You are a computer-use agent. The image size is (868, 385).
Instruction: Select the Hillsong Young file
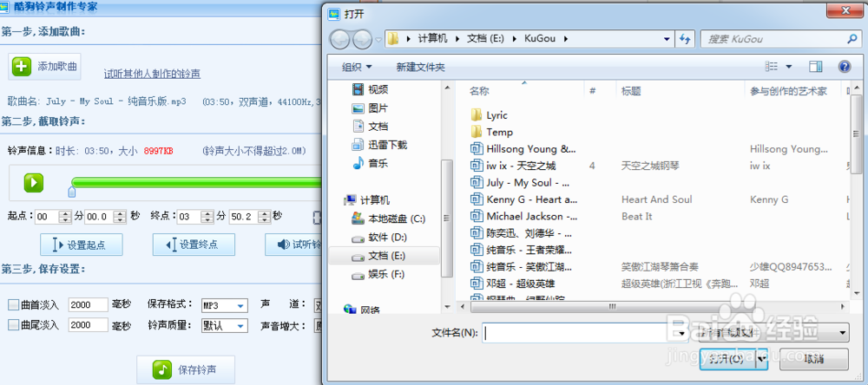[x=523, y=149]
